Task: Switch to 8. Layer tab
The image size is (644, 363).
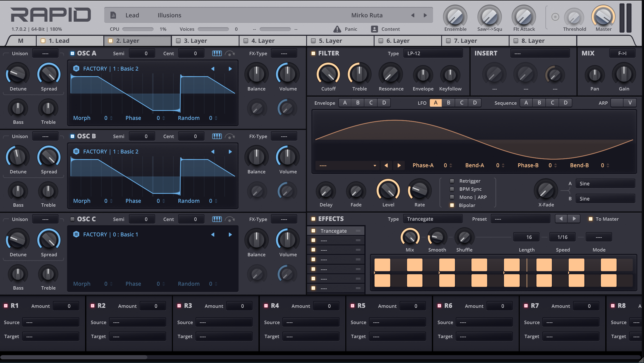Action: (x=543, y=41)
